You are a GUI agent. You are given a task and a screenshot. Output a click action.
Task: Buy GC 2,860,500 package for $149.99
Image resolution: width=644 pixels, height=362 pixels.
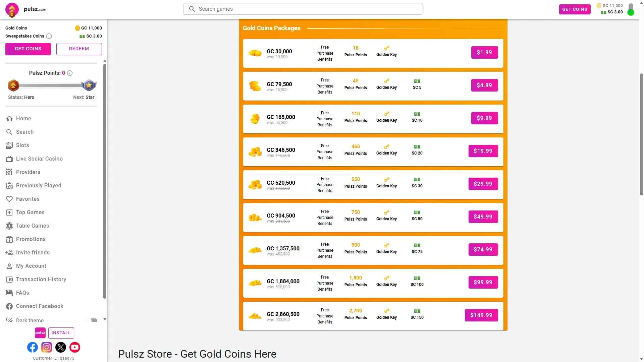point(481,315)
